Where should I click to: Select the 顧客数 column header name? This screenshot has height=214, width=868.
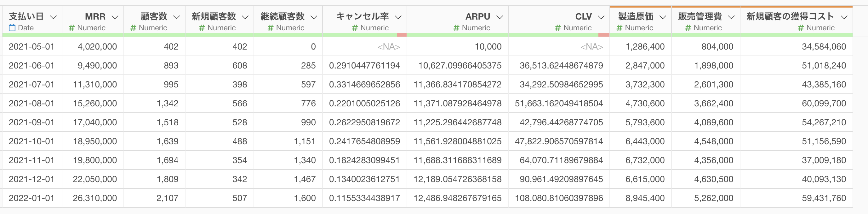coord(154,16)
